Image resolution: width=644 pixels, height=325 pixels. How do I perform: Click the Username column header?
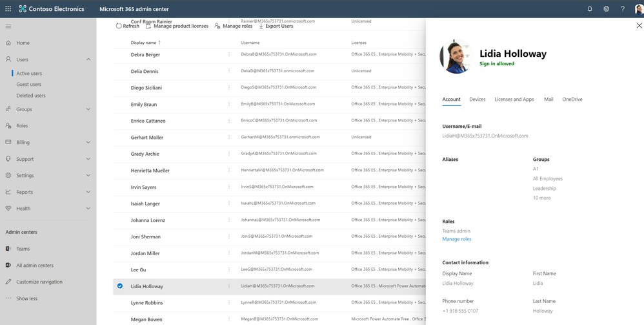250,43
